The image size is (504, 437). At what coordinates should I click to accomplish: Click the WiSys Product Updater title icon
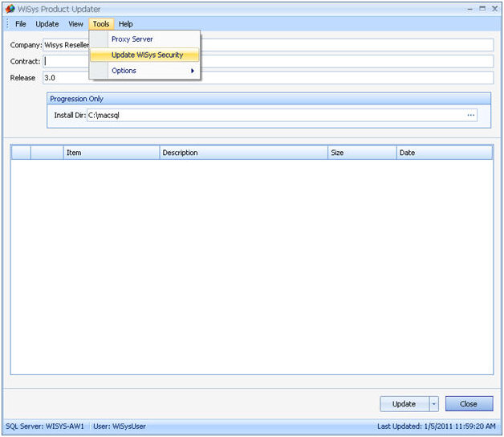pos(10,9)
